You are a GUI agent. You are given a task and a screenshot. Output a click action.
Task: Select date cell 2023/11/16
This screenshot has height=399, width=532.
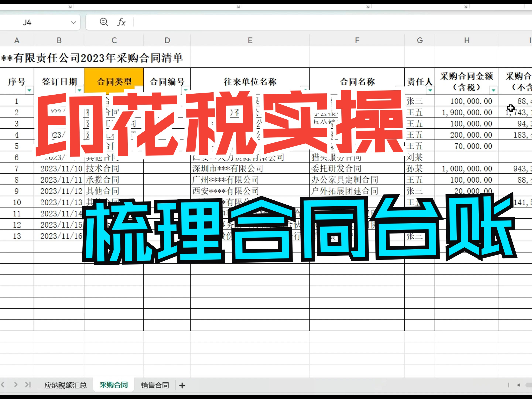[x=59, y=236]
